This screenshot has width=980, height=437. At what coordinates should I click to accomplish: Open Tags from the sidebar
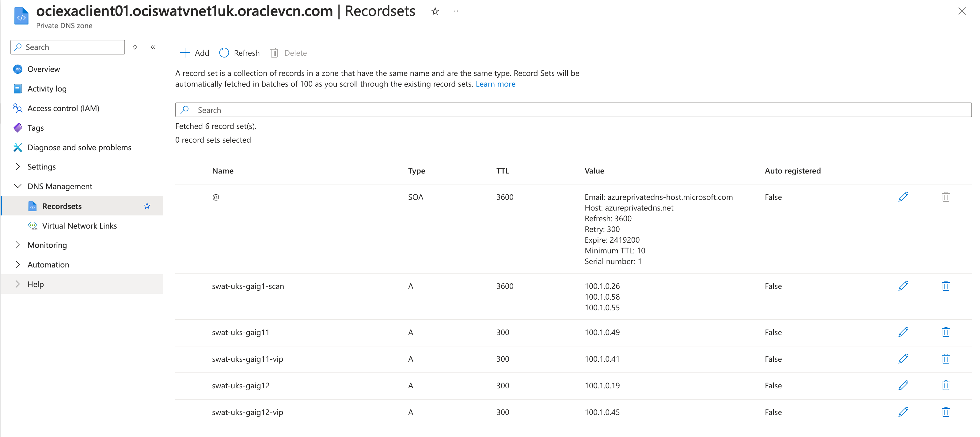click(35, 128)
